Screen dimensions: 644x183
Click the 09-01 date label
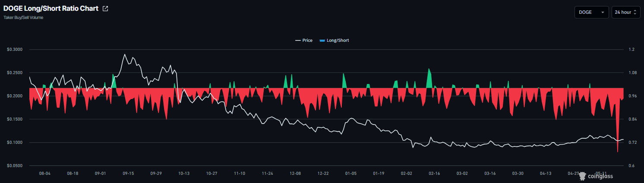coord(100,174)
